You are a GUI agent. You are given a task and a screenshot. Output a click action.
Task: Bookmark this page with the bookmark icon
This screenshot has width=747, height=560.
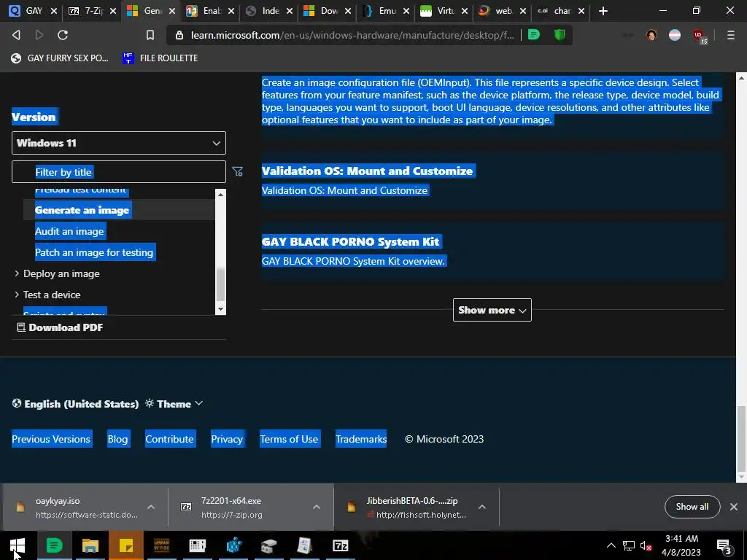click(150, 35)
